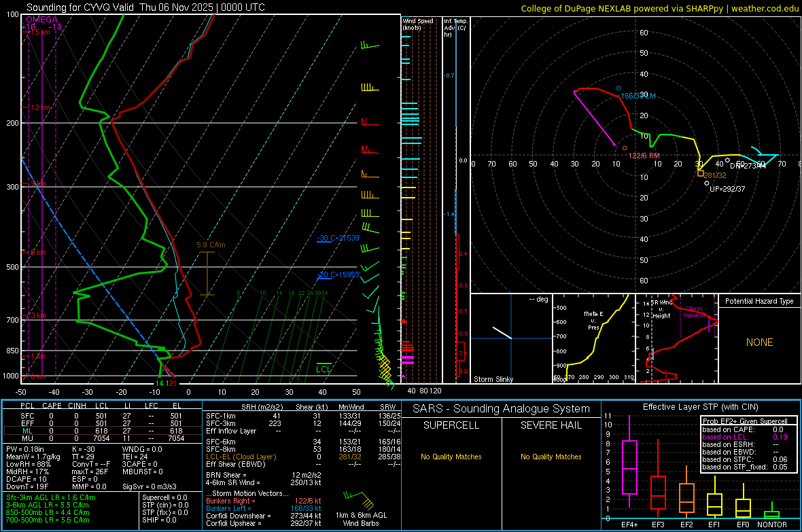Select the 300 mb pressure label
802x532 pixels.
(x=12, y=188)
